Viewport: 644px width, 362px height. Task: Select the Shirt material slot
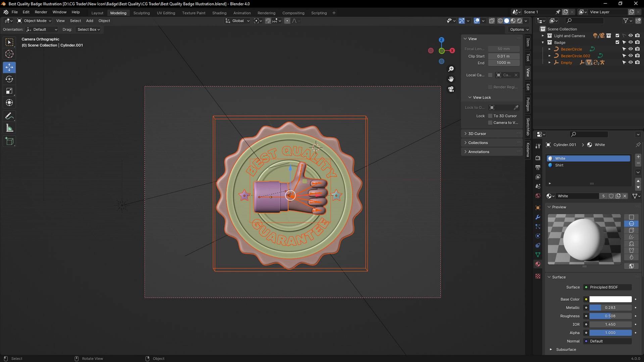589,165
